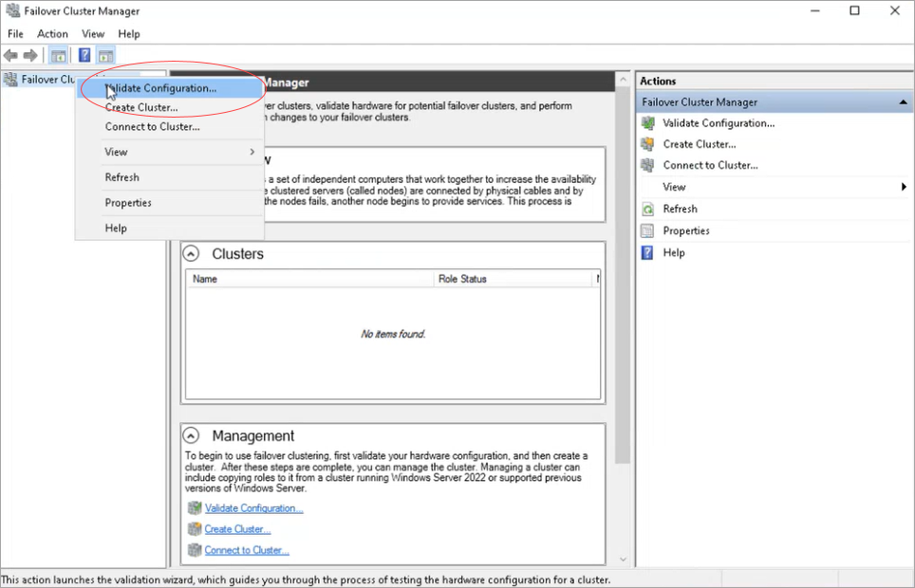Image resolution: width=915 pixels, height=588 pixels.
Task: Click icon beside Validate Configuration link in Management
Action: click(195, 508)
